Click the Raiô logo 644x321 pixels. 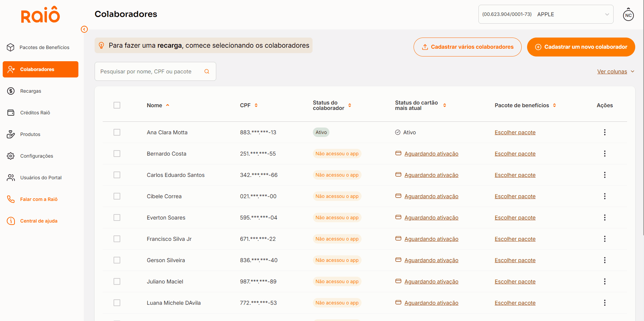coord(41,16)
